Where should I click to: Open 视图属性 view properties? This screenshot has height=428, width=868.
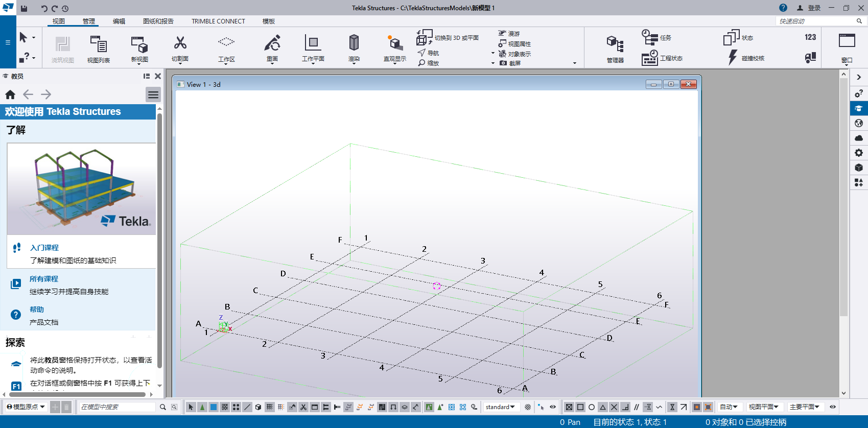pos(515,44)
